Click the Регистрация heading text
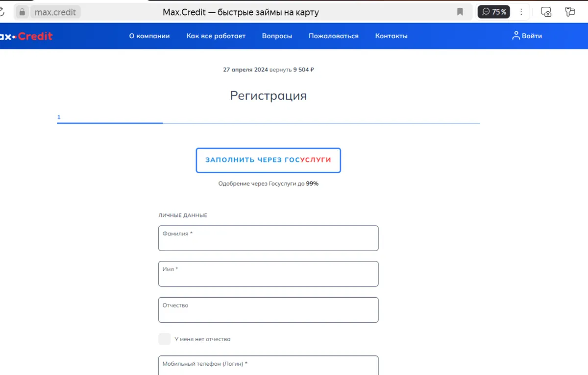The width and height of the screenshot is (588, 375). tap(269, 95)
